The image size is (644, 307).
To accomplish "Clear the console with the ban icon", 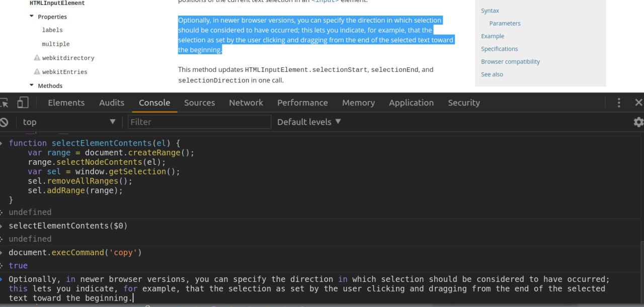I will [4, 122].
